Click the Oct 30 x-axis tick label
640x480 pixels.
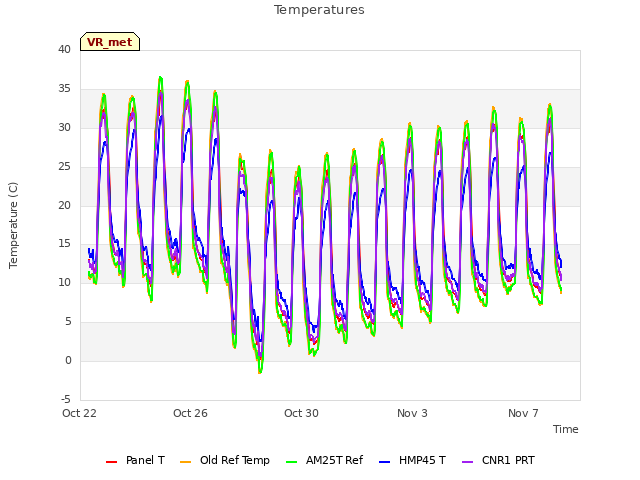tap(301, 413)
